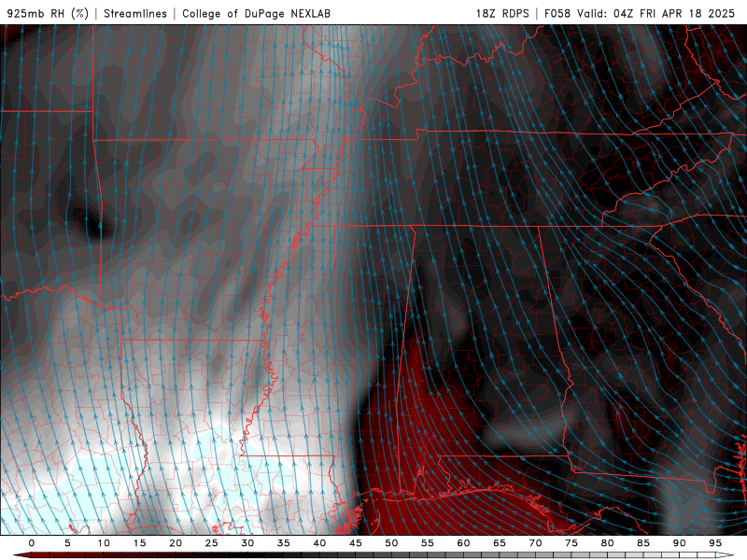Click the '20' value on color scale

click(176, 543)
